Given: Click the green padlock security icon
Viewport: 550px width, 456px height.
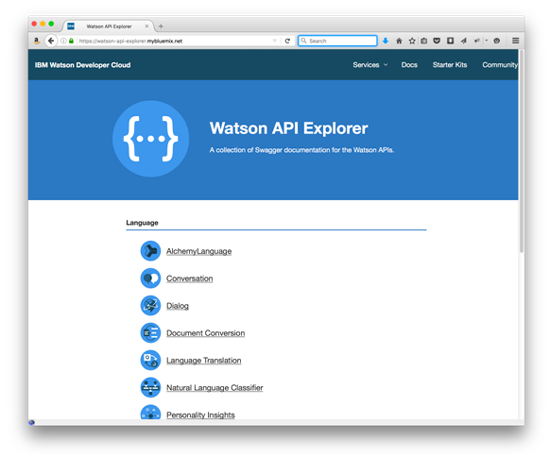Looking at the screenshot, I should (x=71, y=41).
